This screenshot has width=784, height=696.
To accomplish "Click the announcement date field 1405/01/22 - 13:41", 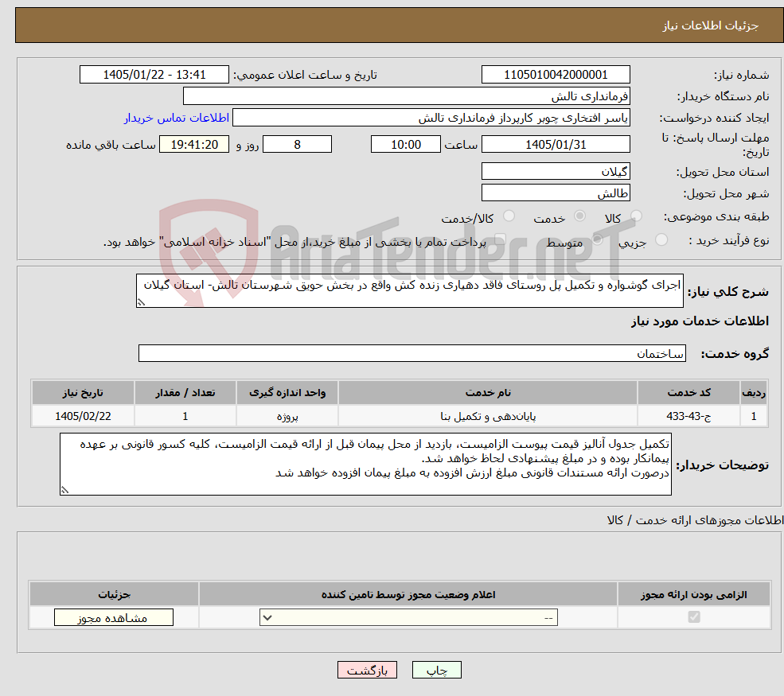I will 154,75.
